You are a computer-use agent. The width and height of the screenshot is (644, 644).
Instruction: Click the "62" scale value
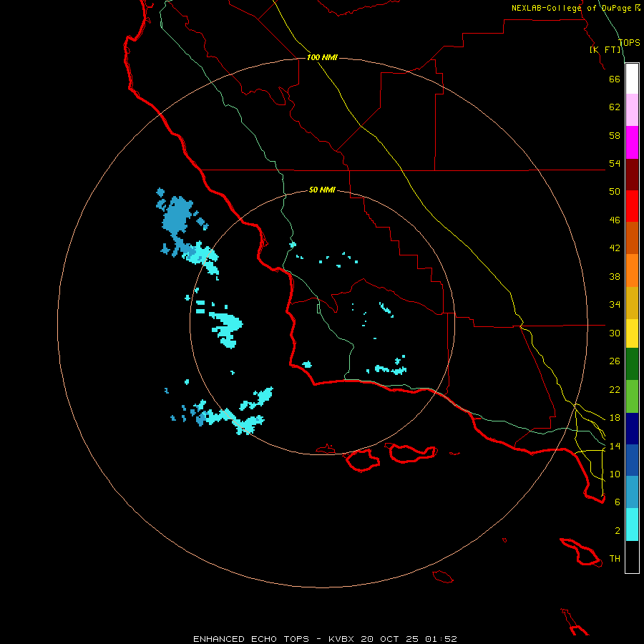pyautogui.click(x=615, y=107)
